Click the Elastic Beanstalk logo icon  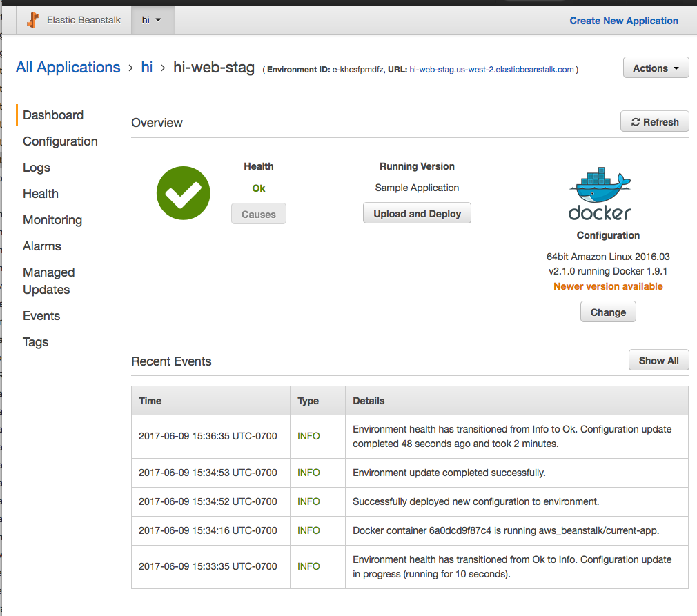(x=33, y=20)
